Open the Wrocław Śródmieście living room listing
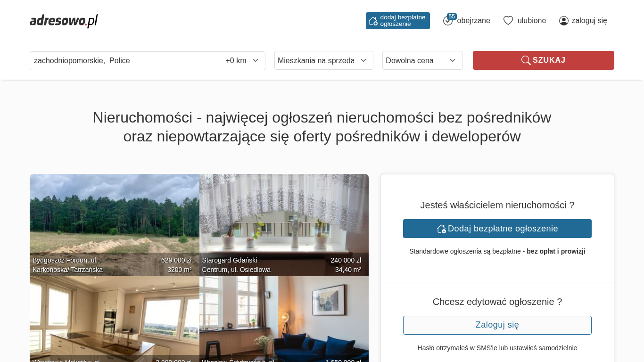The image size is (644, 362). (284, 319)
